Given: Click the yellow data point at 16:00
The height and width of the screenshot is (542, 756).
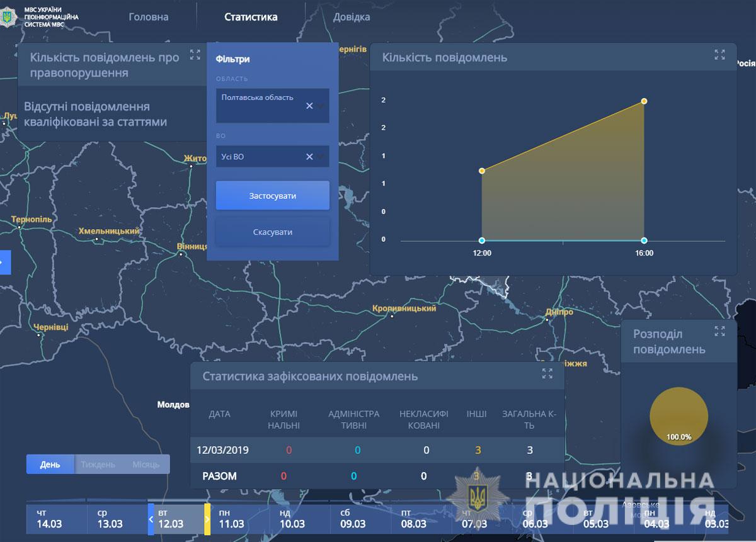Looking at the screenshot, I should [x=644, y=101].
